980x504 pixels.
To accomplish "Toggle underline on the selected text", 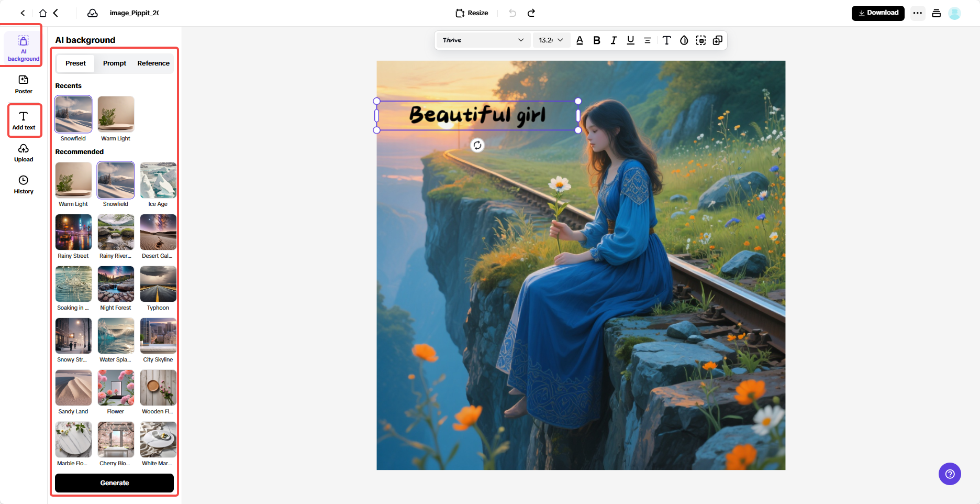I will 630,40.
